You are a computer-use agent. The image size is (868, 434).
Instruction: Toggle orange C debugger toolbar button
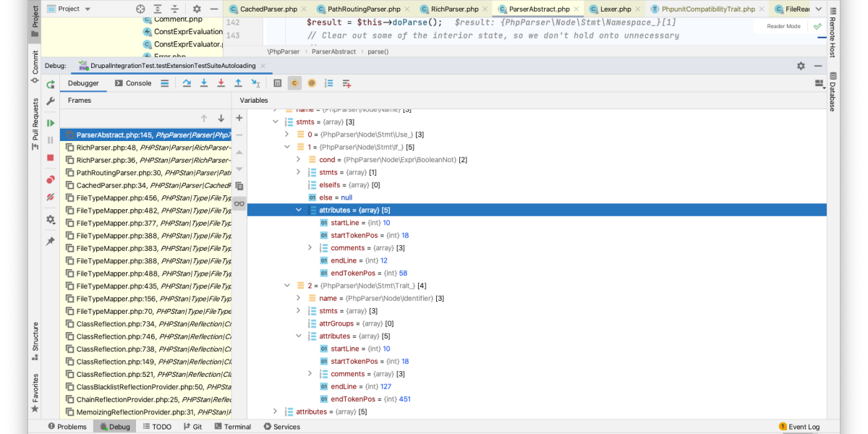294,83
